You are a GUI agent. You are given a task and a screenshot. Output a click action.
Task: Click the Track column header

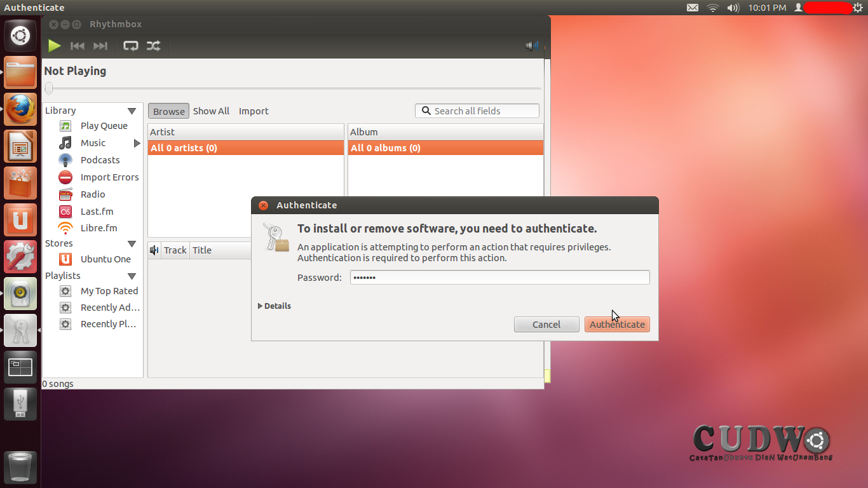(x=175, y=250)
